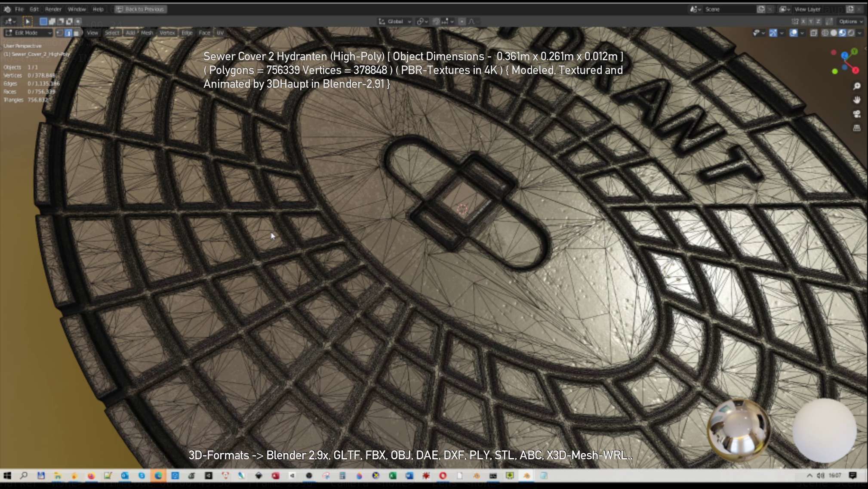Choose the Set a new selection mode icon

click(x=43, y=21)
